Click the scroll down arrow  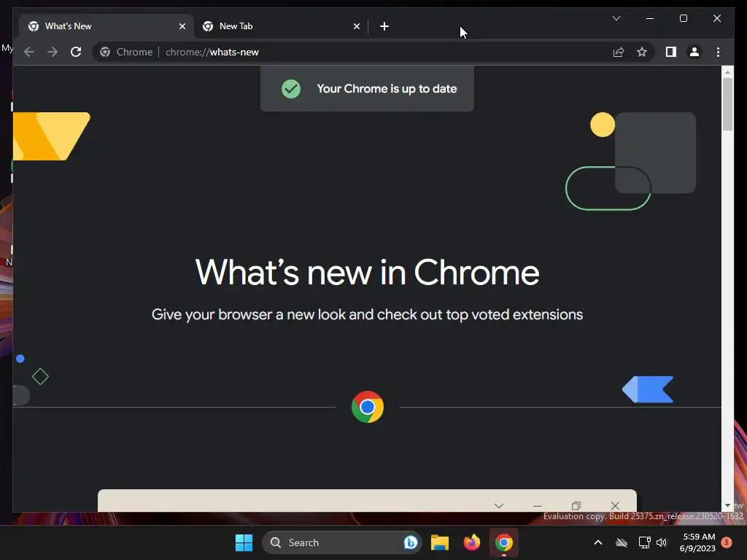pyautogui.click(x=727, y=505)
